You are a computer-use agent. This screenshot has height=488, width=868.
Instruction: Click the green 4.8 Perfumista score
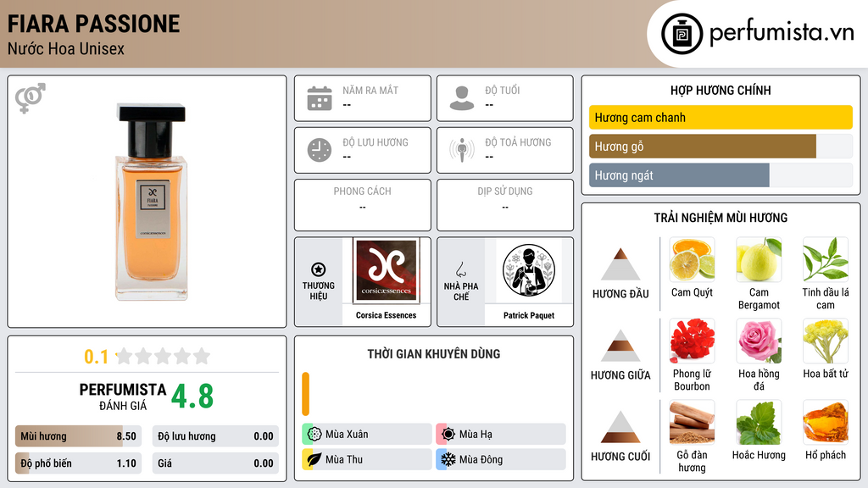coord(192,396)
